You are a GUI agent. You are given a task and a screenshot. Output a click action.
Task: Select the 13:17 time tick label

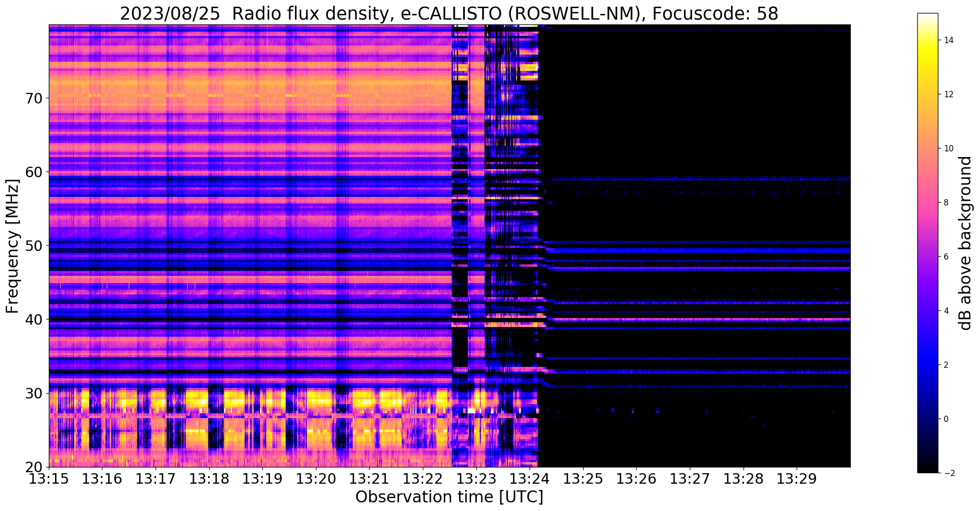[x=156, y=478]
